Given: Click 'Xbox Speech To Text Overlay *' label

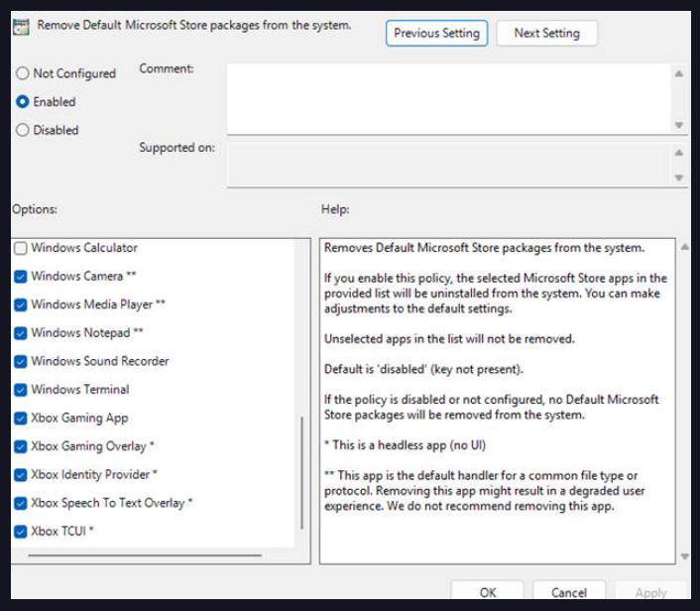Looking at the screenshot, I should [112, 503].
